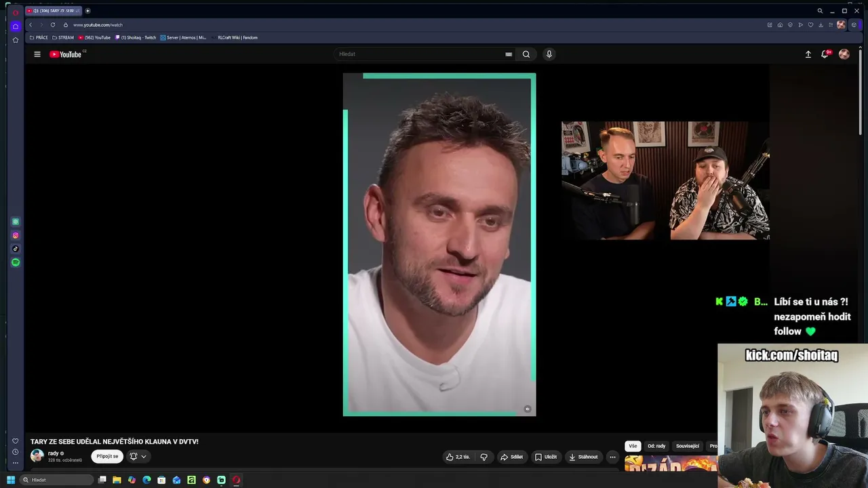Select the 'Od: rady' filter chip

(656, 446)
